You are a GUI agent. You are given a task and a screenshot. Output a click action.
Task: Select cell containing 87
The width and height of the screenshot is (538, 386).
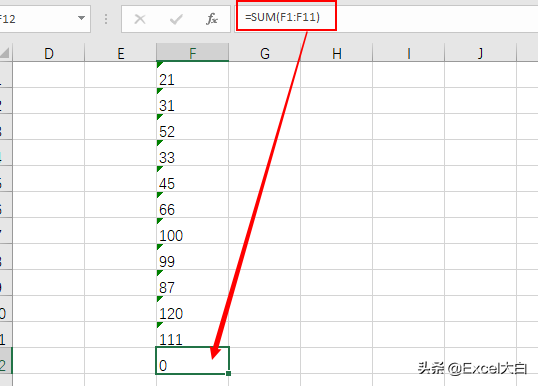192,283
